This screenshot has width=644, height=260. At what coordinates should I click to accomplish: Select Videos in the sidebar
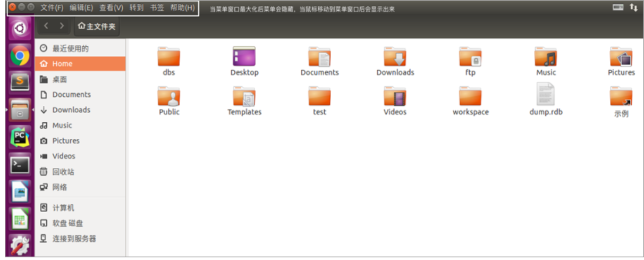click(80, 156)
